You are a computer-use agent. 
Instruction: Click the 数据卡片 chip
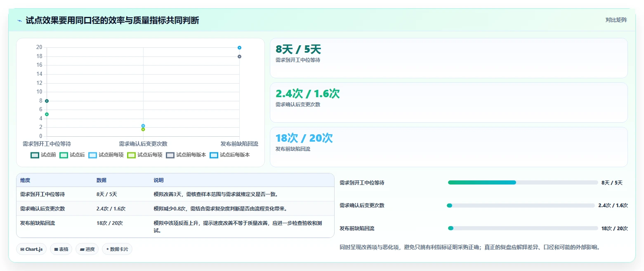pyautogui.click(x=117, y=249)
